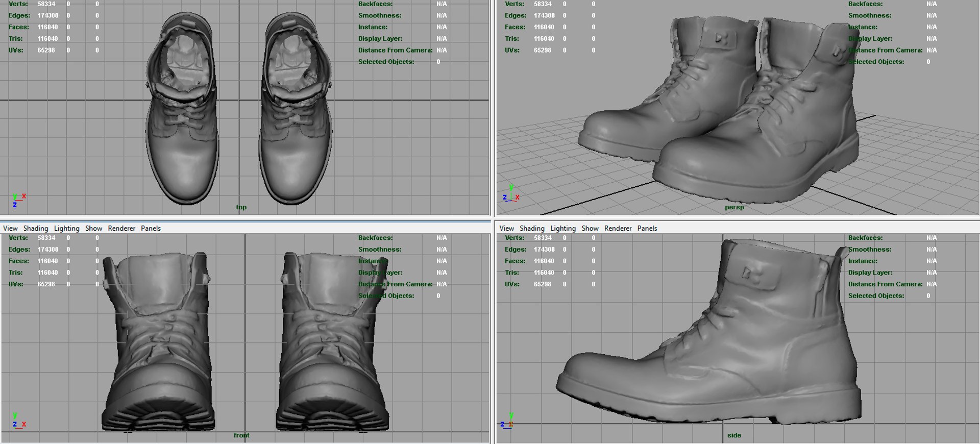Viewport: 980px width, 444px height.
Task: Click the "persp" camera name label
Action: click(x=734, y=207)
